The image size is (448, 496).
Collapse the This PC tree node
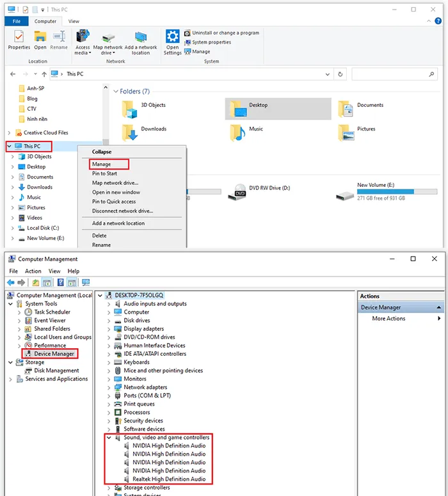coord(9,146)
